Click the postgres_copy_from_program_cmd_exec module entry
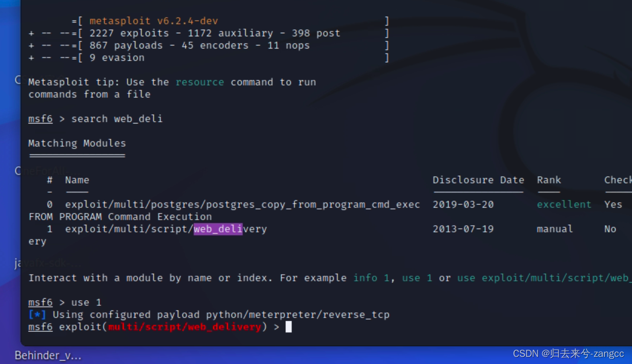The image size is (632, 364). (x=242, y=204)
